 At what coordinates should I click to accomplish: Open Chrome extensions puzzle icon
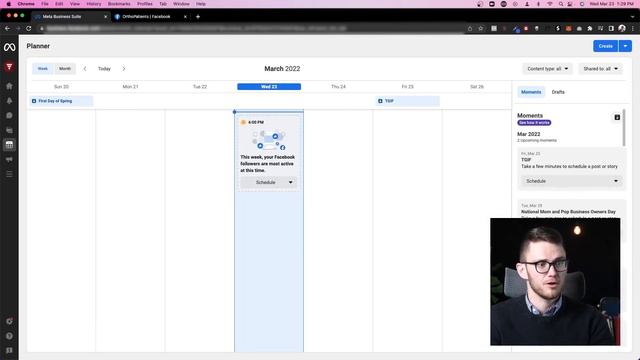click(x=590, y=29)
